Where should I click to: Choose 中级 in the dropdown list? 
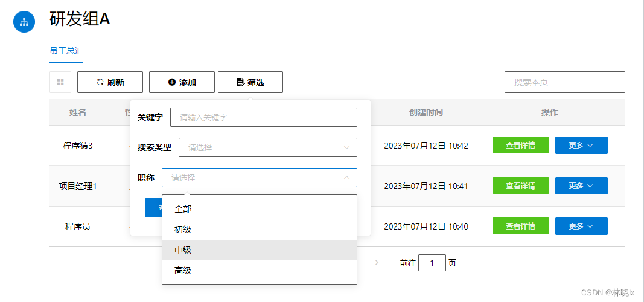tap(183, 250)
